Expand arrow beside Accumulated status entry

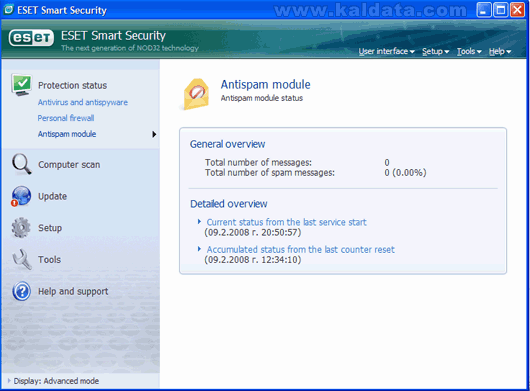coord(199,249)
